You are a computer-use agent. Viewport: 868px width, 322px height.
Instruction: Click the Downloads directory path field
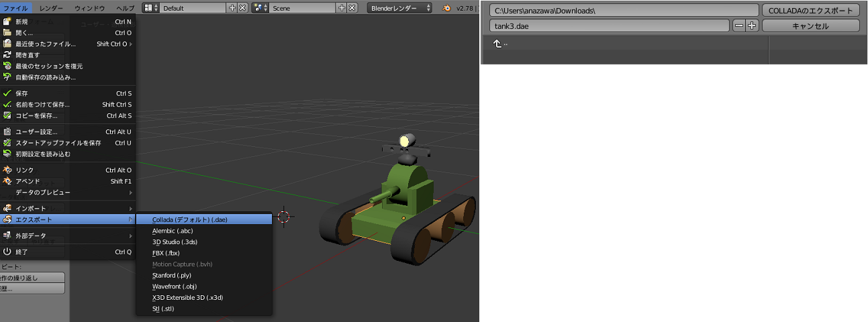[624, 11]
